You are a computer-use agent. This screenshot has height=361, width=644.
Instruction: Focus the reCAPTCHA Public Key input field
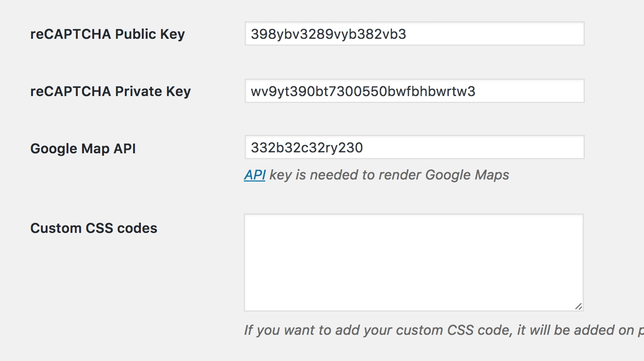(x=414, y=33)
